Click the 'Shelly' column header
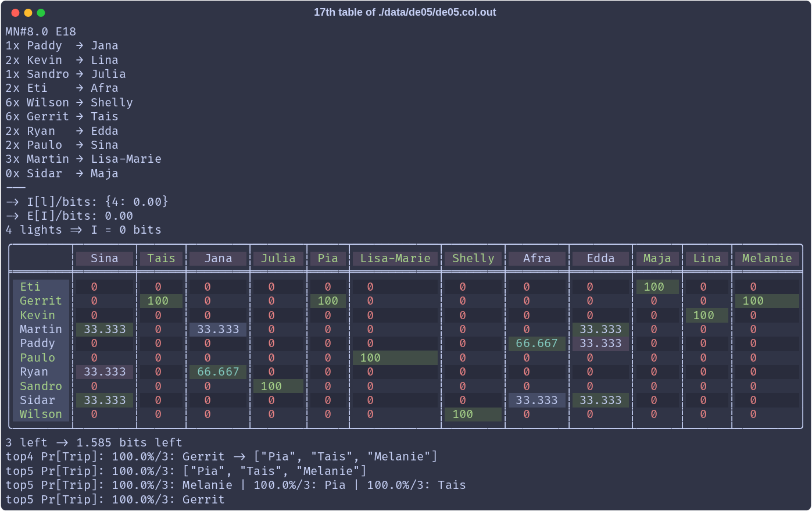This screenshot has width=812, height=511. coord(473,258)
